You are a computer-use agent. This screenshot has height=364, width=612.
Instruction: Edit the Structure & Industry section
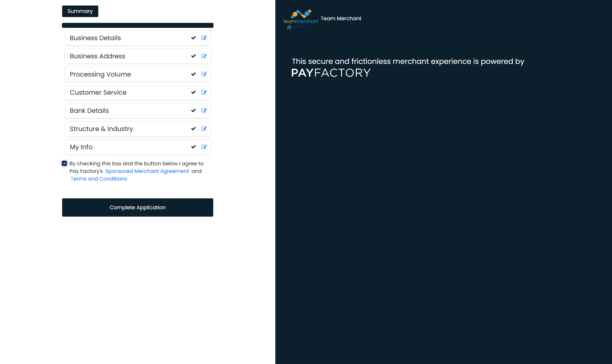204,129
